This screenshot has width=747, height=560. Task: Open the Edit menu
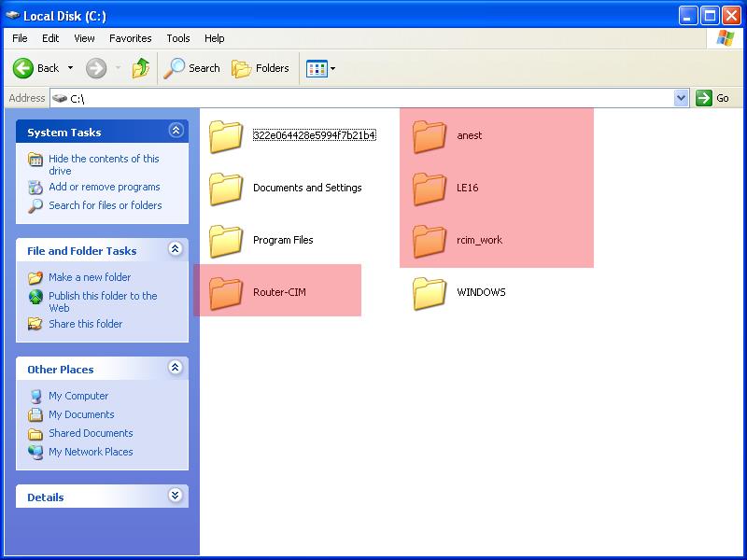pyautogui.click(x=50, y=38)
